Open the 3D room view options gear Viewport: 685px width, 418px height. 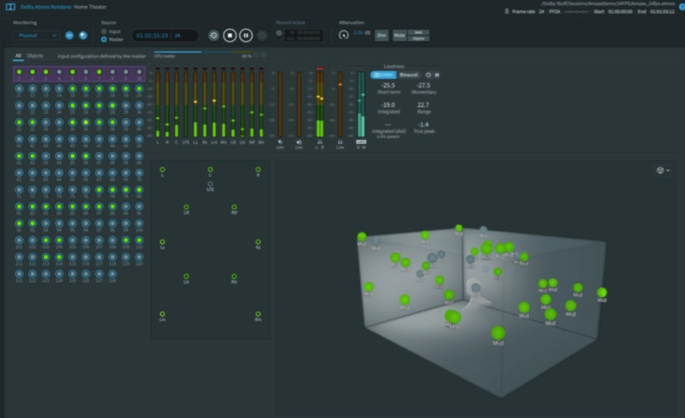point(661,170)
